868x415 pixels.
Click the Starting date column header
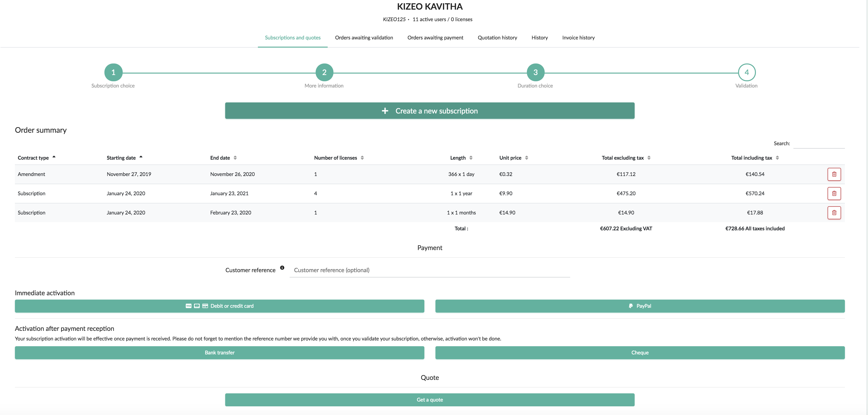pos(121,158)
